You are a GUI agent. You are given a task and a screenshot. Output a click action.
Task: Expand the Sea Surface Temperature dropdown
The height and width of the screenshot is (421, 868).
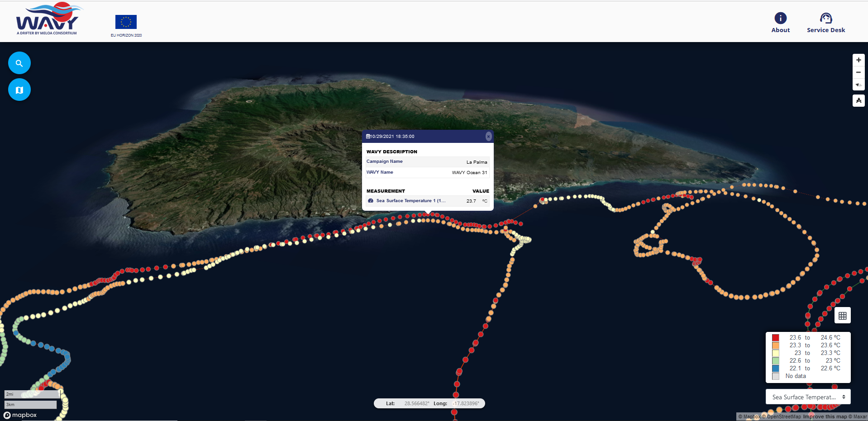click(x=808, y=397)
